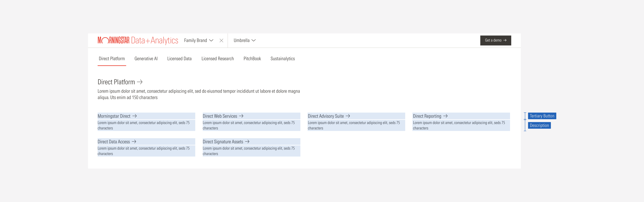Click the Get a demo button
The width and height of the screenshot is (644, 202).
point(495,40)
